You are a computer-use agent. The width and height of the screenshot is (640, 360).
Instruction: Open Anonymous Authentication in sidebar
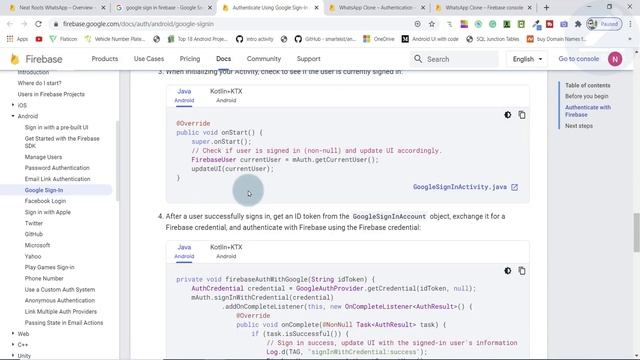tap(60, 301)
